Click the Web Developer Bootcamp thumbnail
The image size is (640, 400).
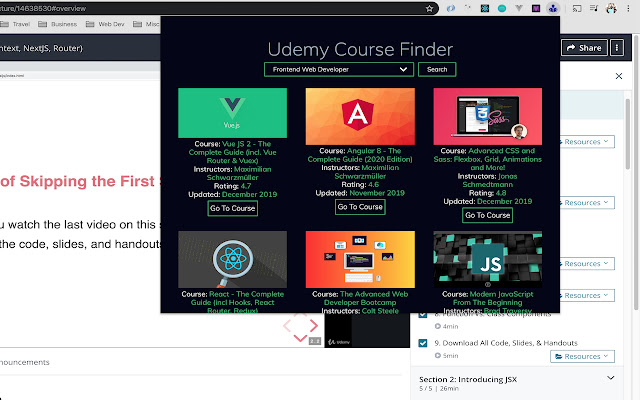(360, 260)
